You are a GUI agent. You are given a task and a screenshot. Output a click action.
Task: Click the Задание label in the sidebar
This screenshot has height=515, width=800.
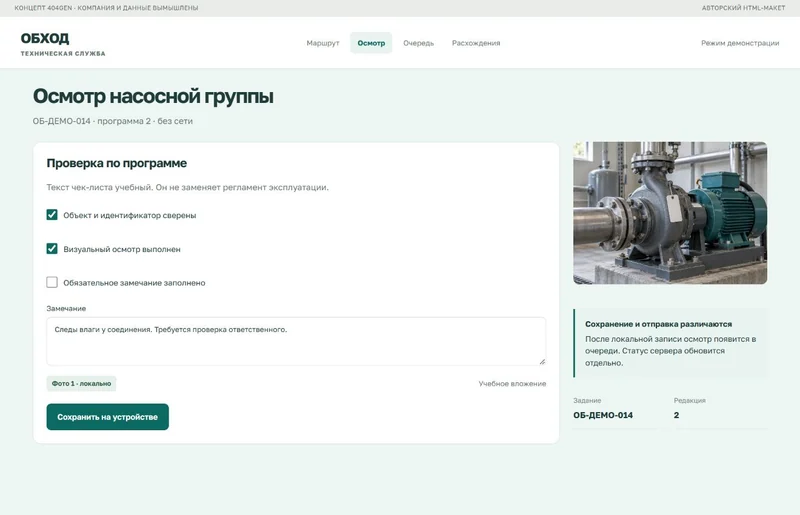tap(587, 401)
